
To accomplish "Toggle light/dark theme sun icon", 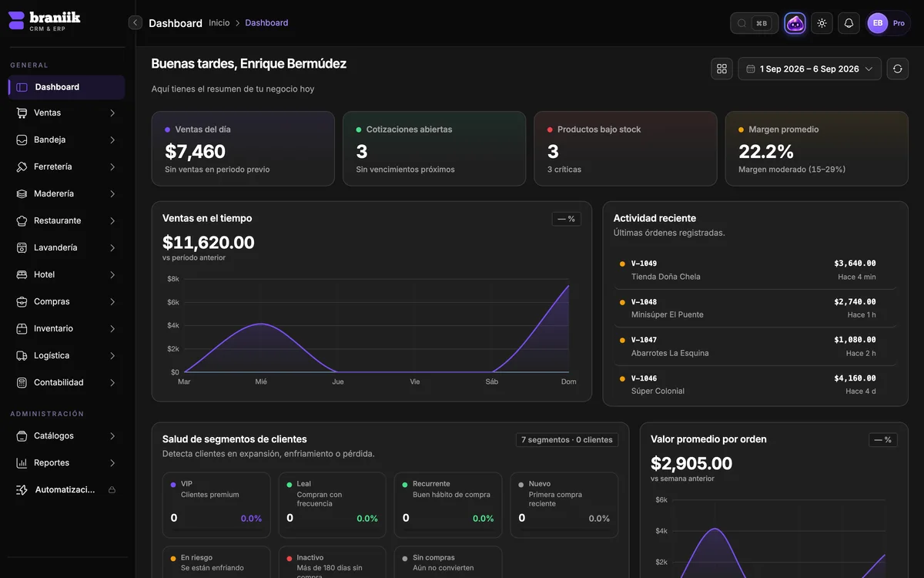I will [822, 23].
